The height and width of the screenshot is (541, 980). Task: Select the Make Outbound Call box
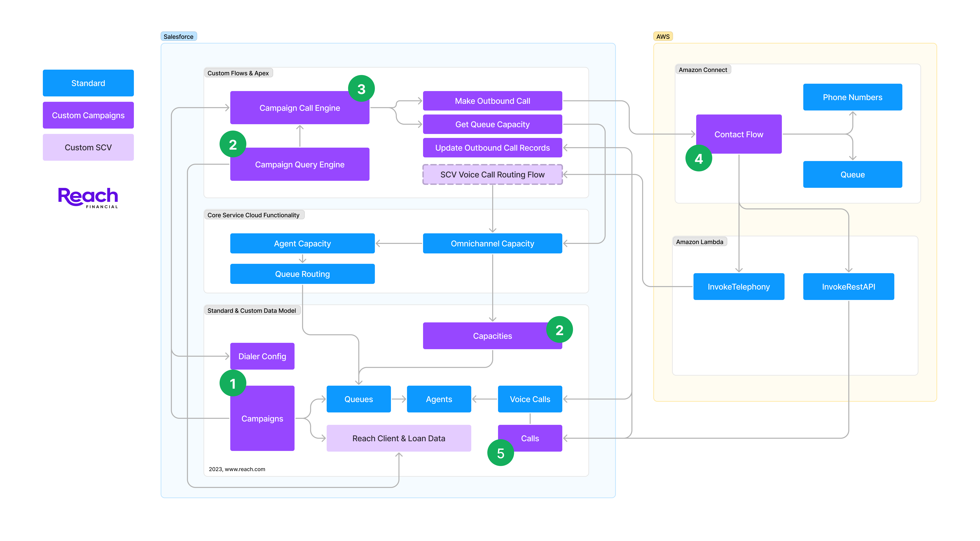(x=492, y=101)
